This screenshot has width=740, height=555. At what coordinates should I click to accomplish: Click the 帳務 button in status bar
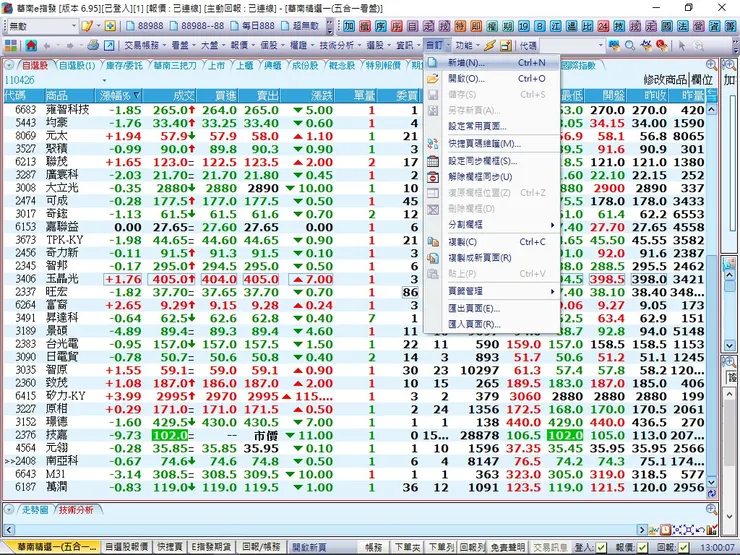click(373, 547)
